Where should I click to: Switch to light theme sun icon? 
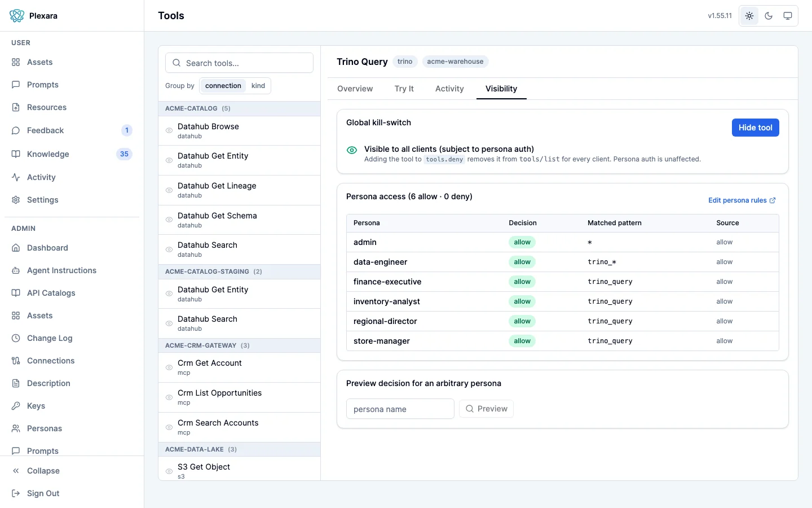[749, 16]
